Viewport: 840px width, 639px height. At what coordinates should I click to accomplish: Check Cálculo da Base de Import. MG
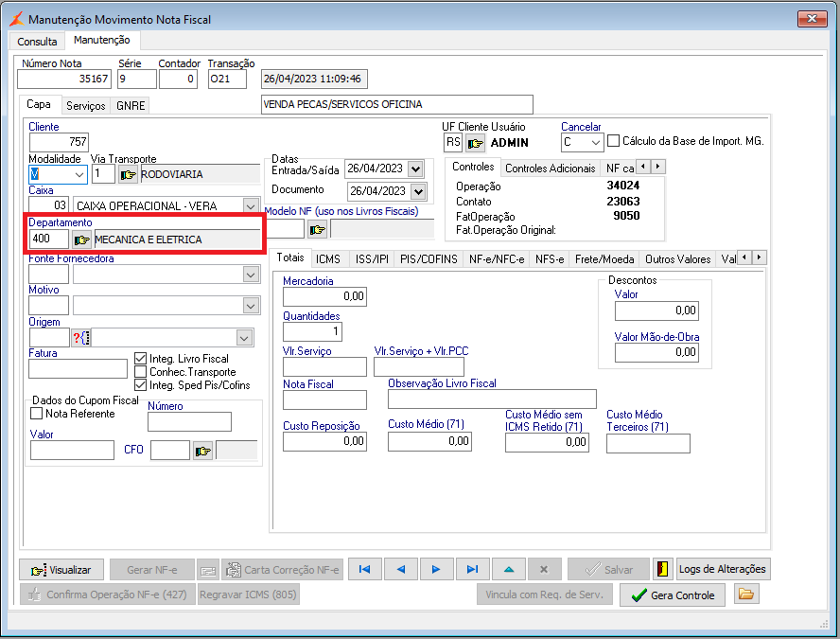613,141
